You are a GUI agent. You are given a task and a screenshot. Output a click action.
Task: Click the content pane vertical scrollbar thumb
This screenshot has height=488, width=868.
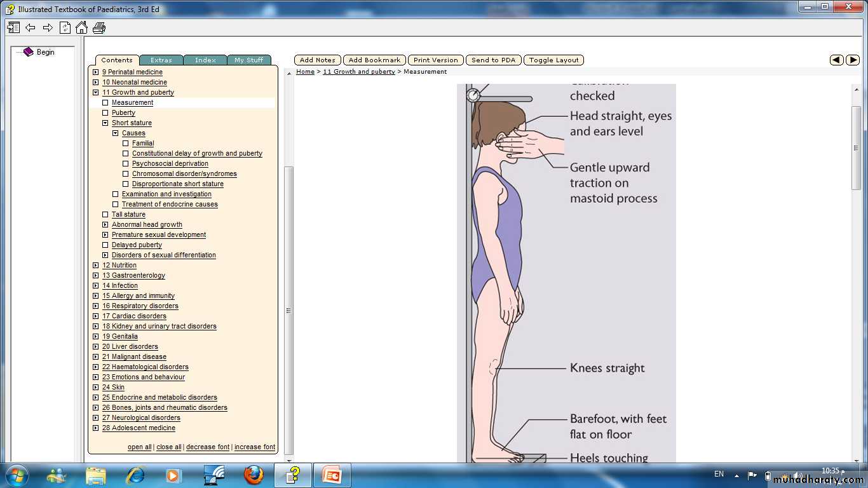point(856,147)
